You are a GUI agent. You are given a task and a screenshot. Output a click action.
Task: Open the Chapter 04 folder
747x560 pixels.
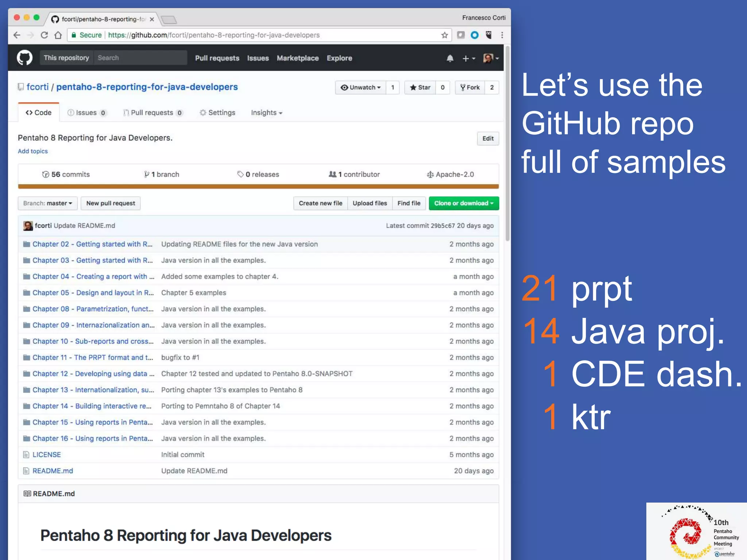point(93,277)
